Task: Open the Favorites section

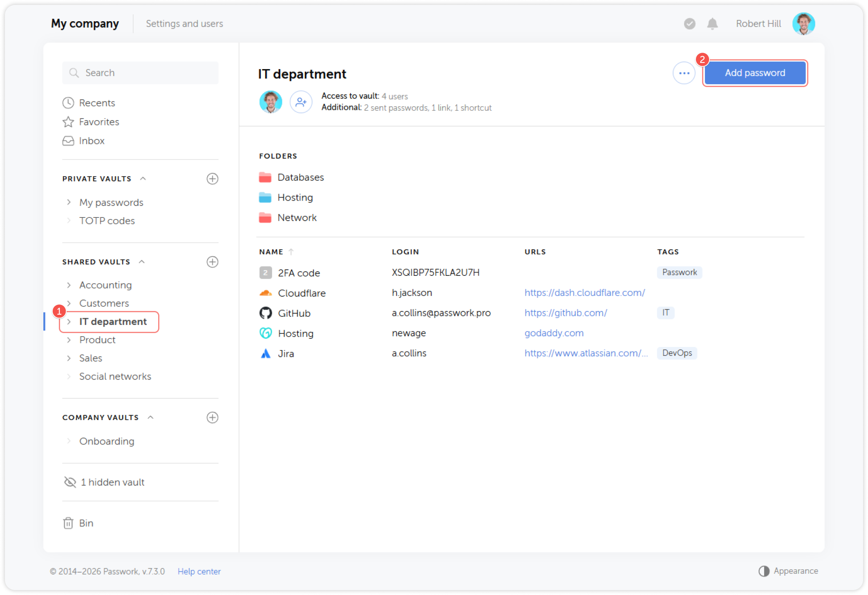Action: [x=98, y=122]
